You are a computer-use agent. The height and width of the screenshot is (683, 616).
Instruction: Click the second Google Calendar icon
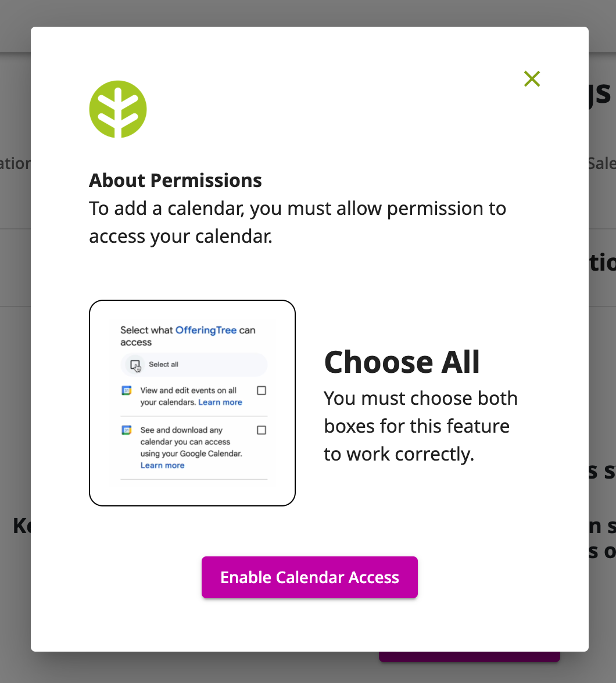point(127,430)
